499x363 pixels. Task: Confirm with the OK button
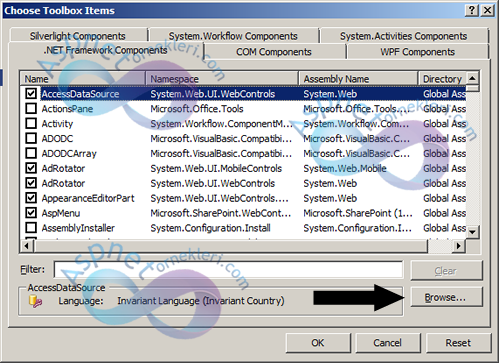tap(318, 343)
